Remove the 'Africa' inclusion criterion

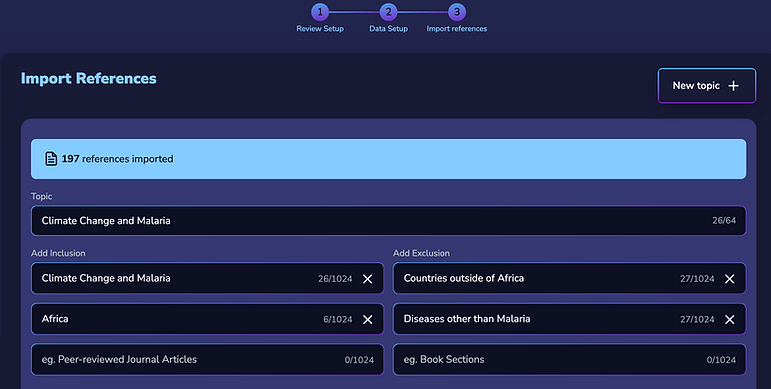pos(367,320)
